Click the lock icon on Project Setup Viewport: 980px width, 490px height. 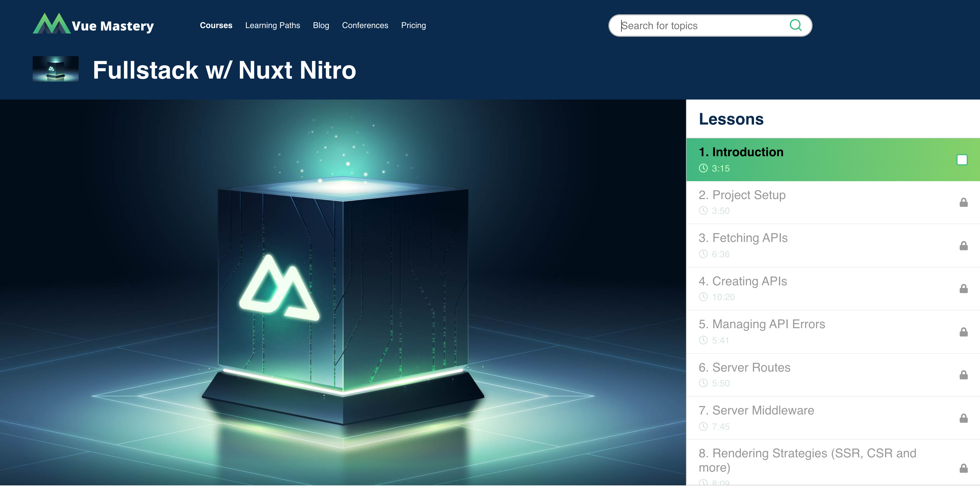tap(963, 202)
